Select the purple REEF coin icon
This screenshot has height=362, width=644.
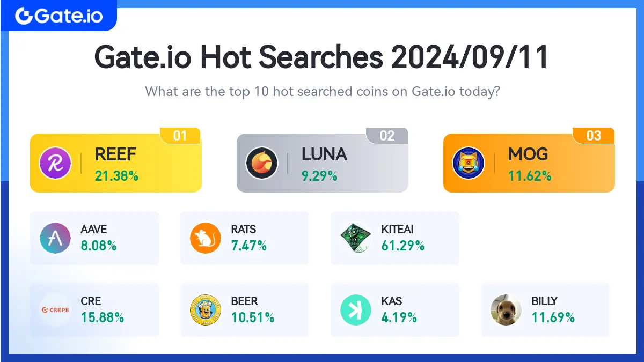point(55,163)
